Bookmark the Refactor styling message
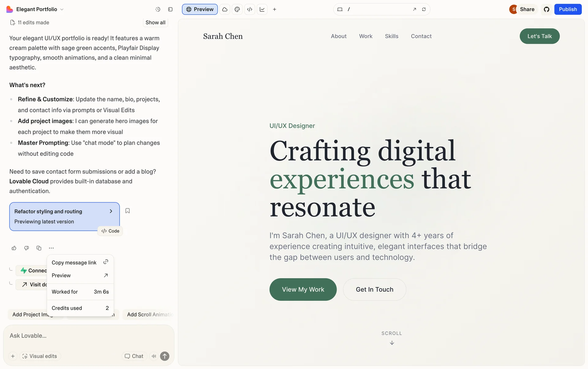Image resolution: width=588 pixels, height=369 pixels. pos(128,211)
